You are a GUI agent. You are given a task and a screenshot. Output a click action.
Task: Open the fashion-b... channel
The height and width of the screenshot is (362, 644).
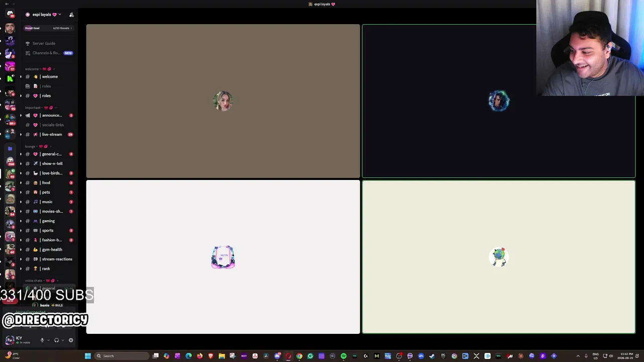(48, 240)
